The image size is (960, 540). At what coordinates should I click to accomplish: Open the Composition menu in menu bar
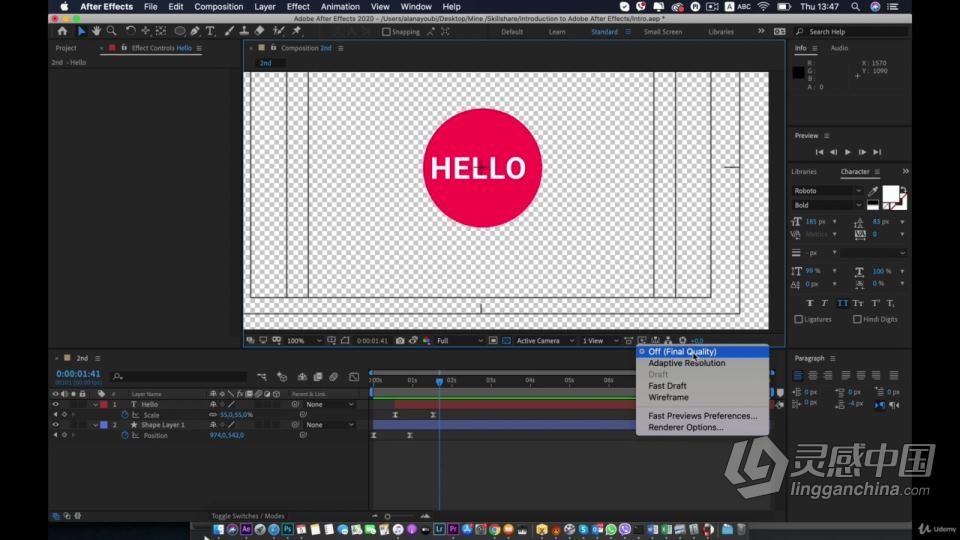coord(219,7)
